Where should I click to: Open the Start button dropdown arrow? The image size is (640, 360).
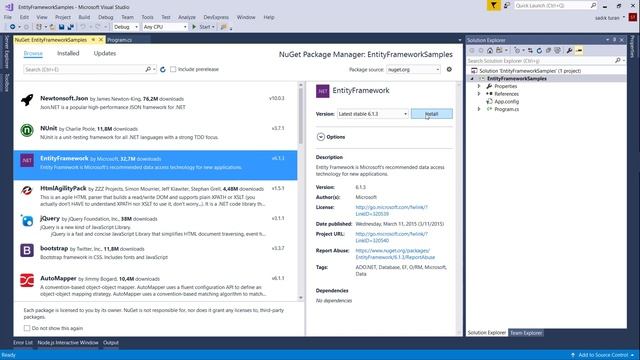point(213,27)
